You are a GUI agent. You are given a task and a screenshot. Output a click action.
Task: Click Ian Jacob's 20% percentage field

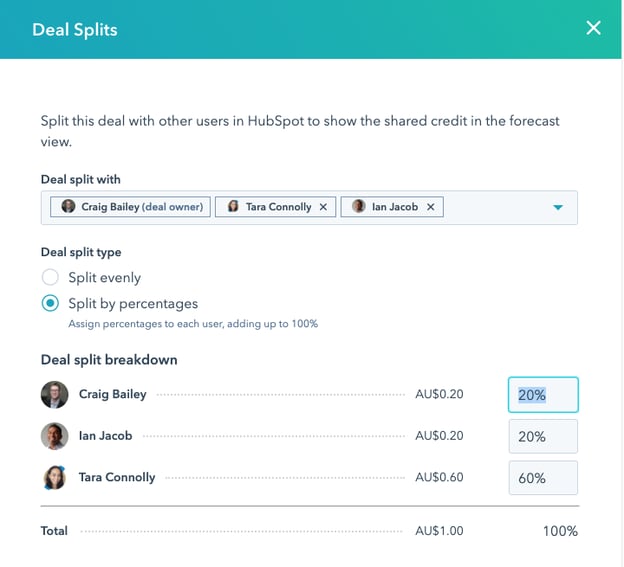(x=543, y=437)
